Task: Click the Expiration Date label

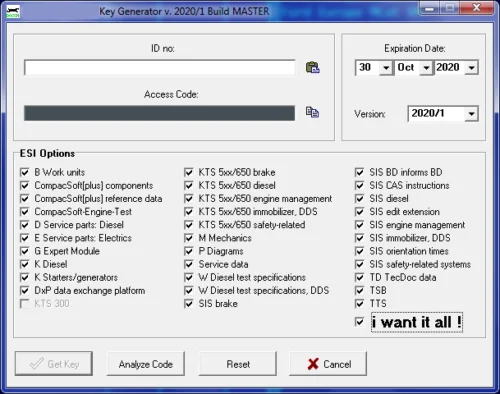Action: point(415,49)
